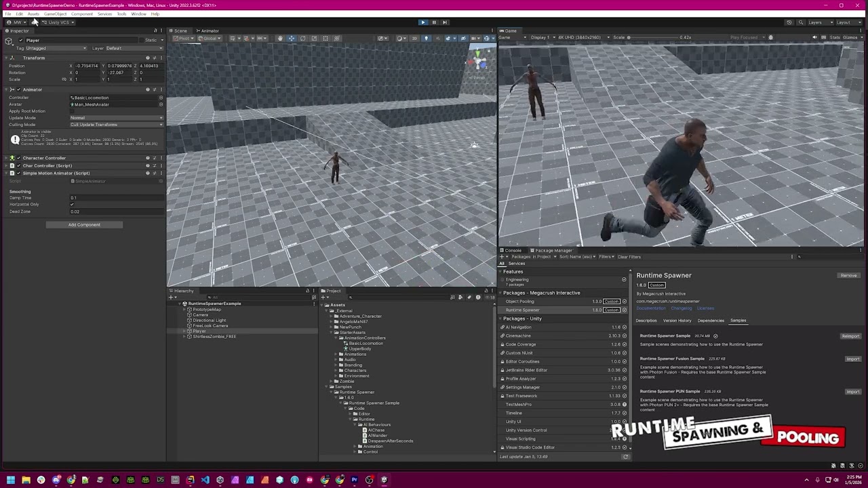868x488 pixels.
Task: Select the Rect tool in Scene toolbar
Action: point(324,38)
